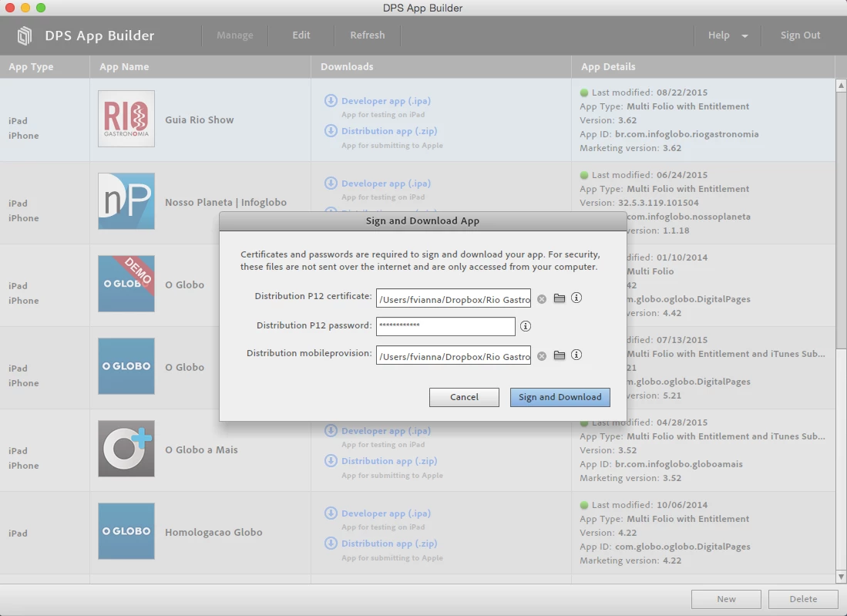
Task: Focus the Distribution P12 password field
Action: [445, 326]
